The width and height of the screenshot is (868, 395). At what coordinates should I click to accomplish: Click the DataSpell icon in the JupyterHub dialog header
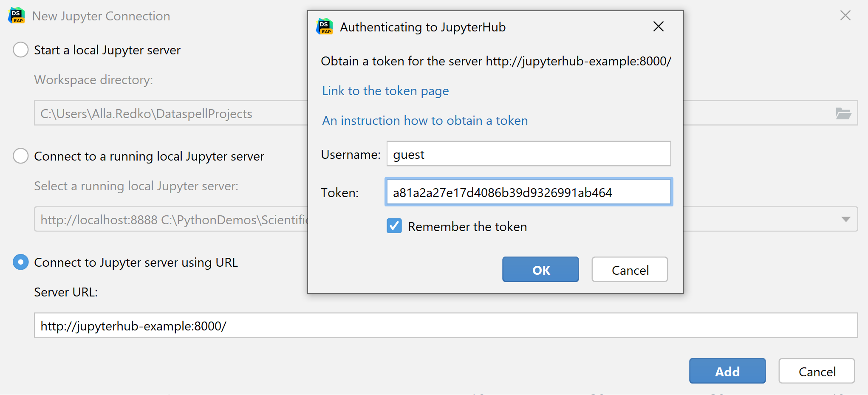(x=324, y=27)
